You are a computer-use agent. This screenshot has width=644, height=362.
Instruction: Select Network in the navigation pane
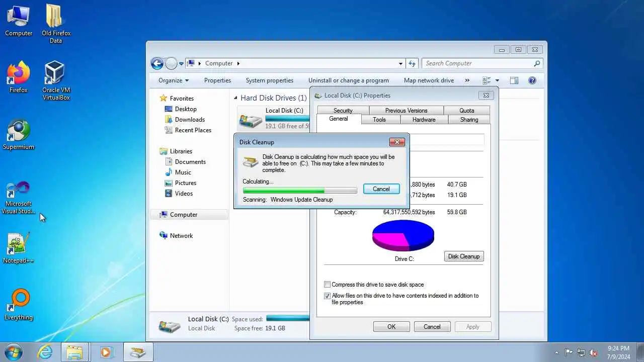[x=181, y=236]
